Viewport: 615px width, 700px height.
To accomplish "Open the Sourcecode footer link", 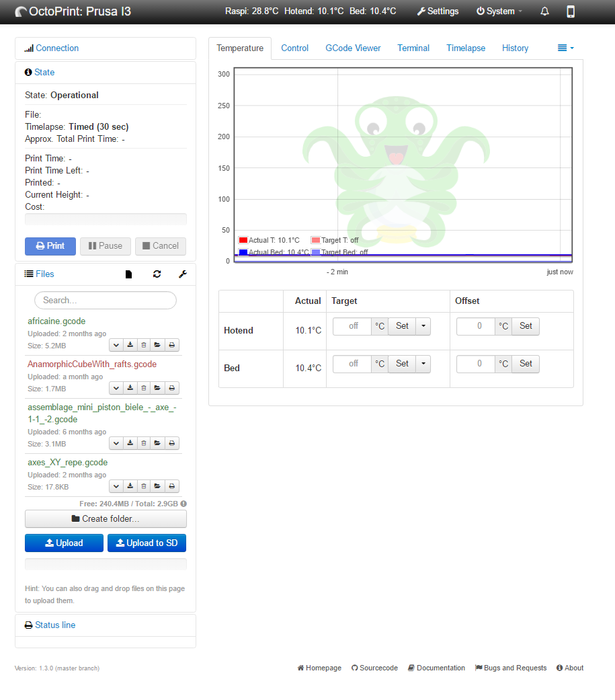I will coord(374,668).
